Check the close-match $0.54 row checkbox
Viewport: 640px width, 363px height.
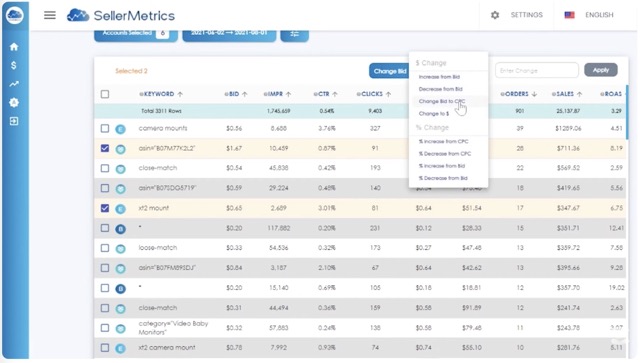point(105,168)
